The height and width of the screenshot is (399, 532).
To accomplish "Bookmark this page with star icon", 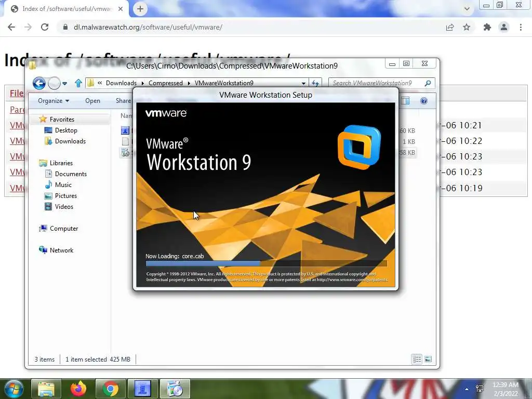I will 467,27.
